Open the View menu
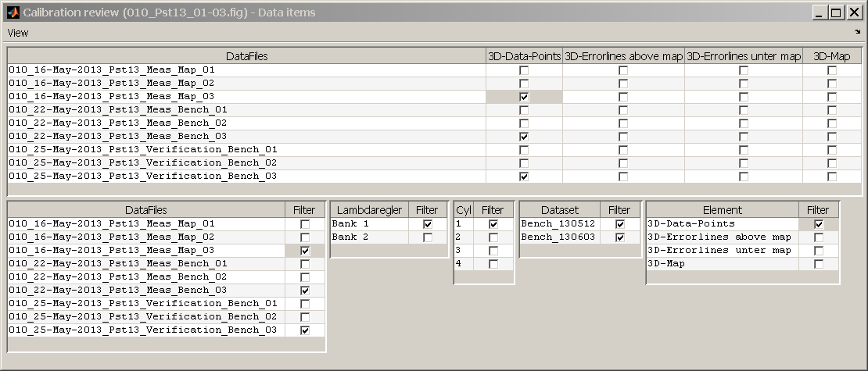 click(18, 33)
